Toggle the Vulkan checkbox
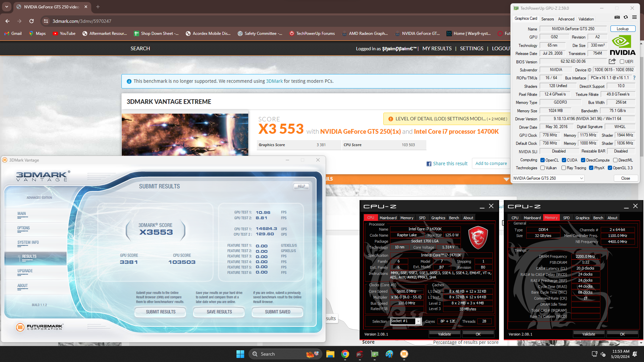The width and height of the screenshot is (644, 362). (x=542, y=168)
